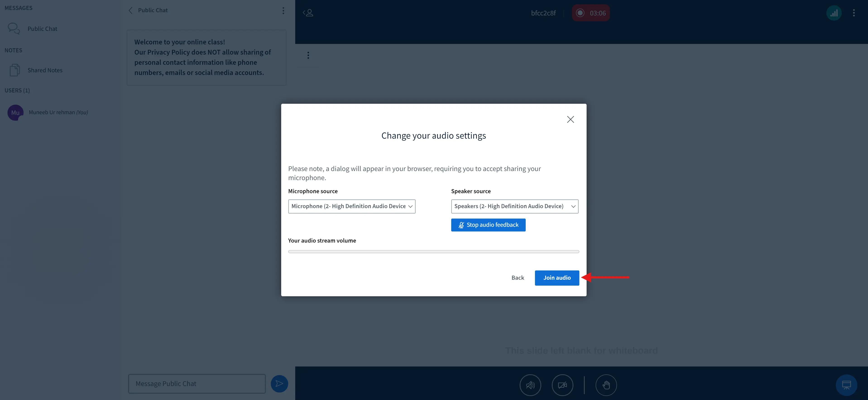
Task: Click the Stop audio feedback button
Action: [488, 224]
